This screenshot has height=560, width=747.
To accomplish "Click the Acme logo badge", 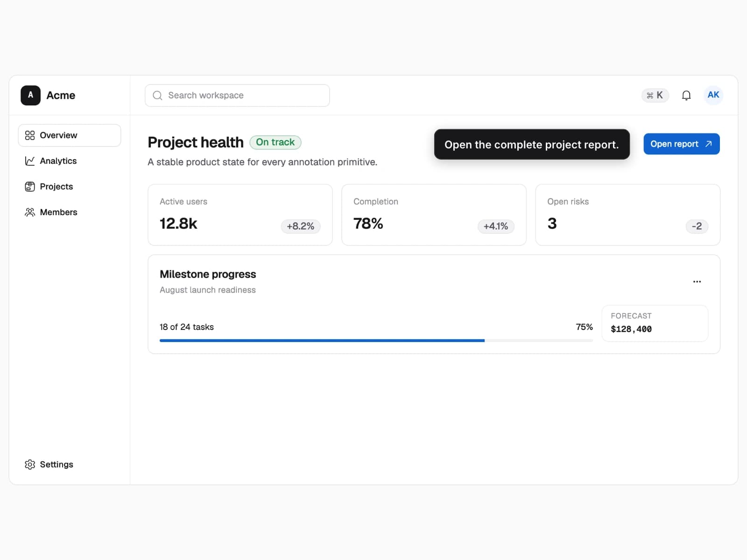I will click(x=30, y=95).
